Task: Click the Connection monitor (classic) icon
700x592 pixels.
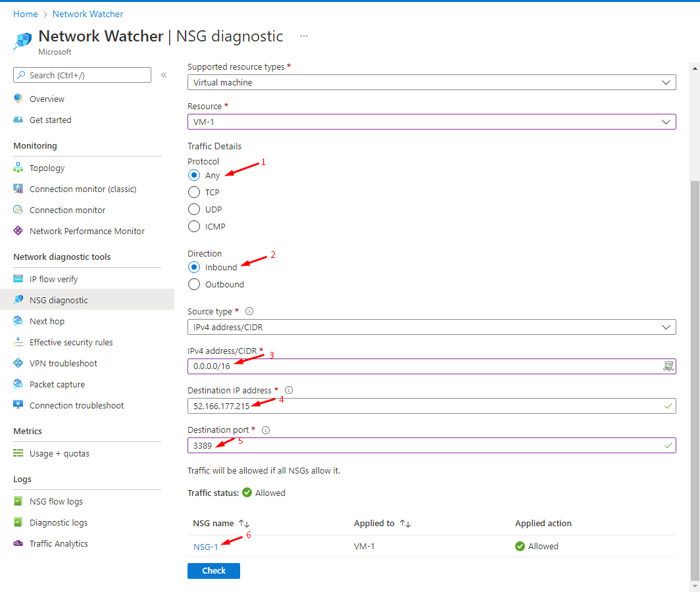Action: (x=18, y=189)
